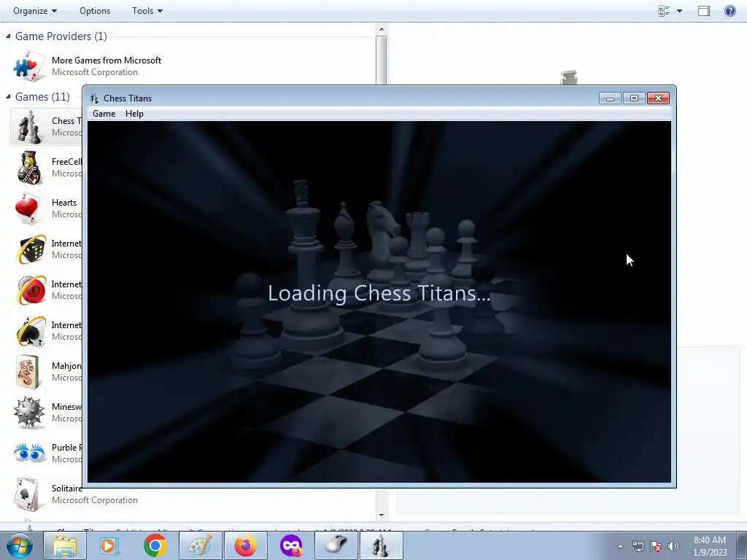The image size is (747, 560).
Task: Click the Show Desktop strip at taskbar end
Action: tap(743, 545)
